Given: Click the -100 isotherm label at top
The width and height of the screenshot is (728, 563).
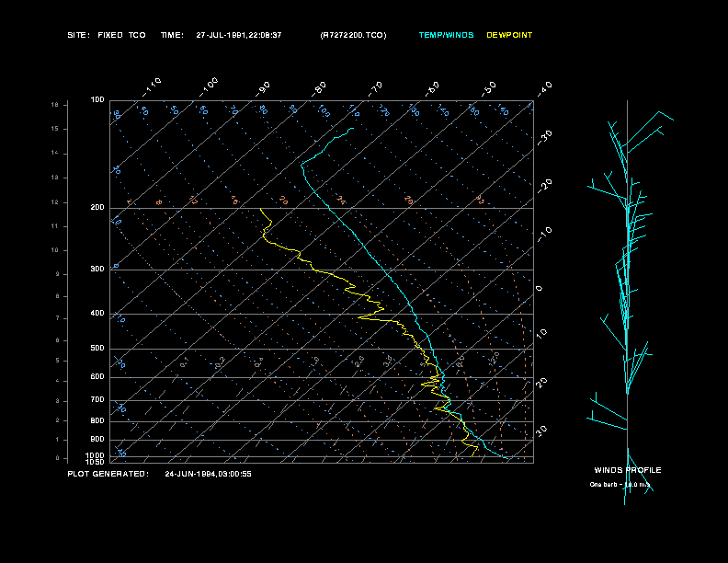Looking at the screenshot, I should pyautogui.click(x=209, y=87).
